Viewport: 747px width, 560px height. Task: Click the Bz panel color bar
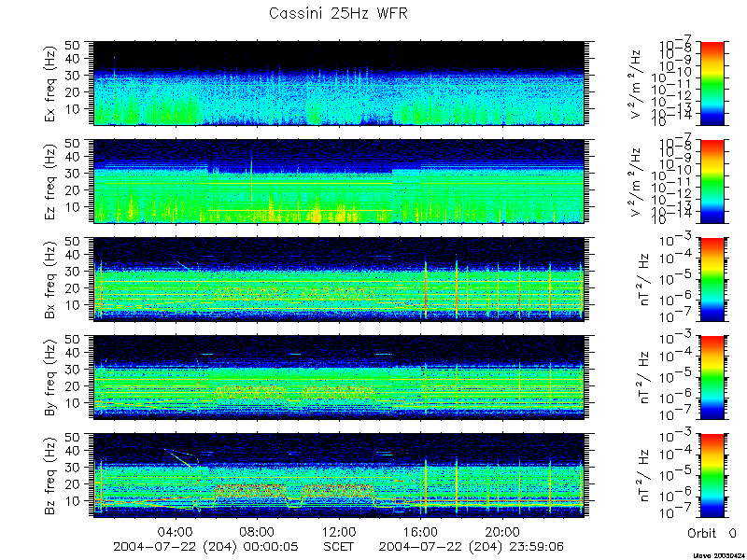click(712, 476)
